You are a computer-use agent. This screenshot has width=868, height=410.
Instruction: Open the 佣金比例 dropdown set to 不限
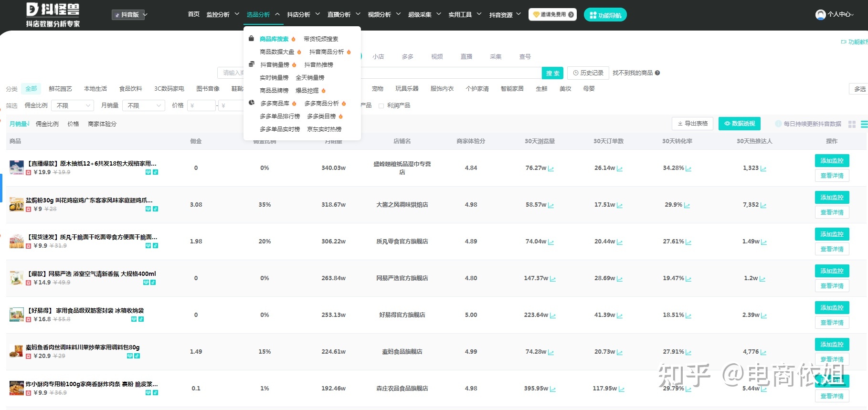tap(74, 105)
